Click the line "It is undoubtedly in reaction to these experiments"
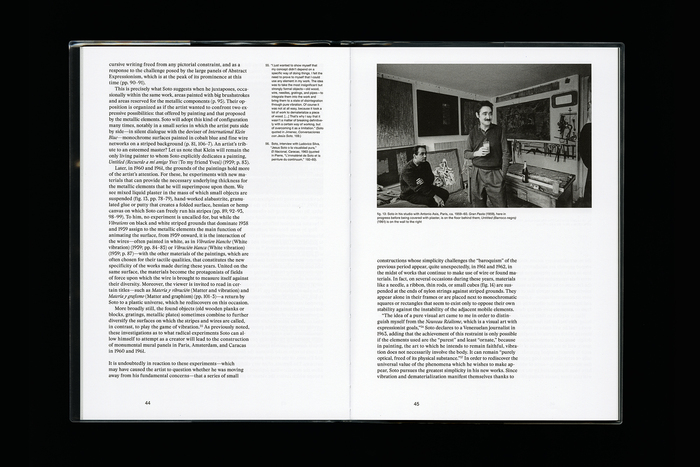This screenshot has height=467, width=700. (x=171, y=363)
